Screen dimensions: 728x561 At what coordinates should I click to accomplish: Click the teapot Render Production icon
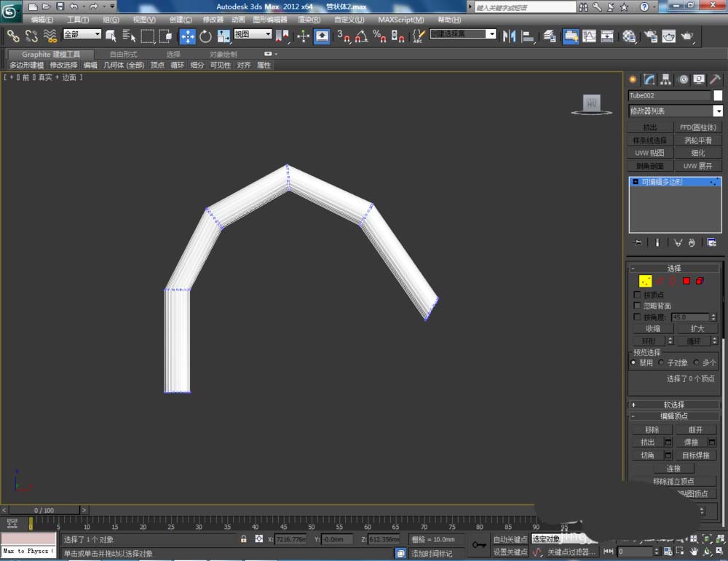(x=687, y=36)
